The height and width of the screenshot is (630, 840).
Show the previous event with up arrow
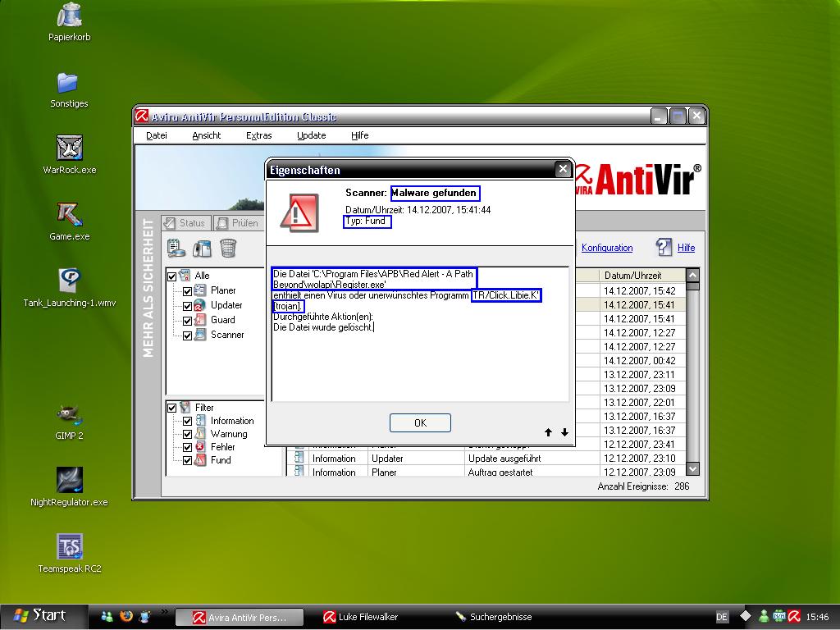(x=548, y=432)
